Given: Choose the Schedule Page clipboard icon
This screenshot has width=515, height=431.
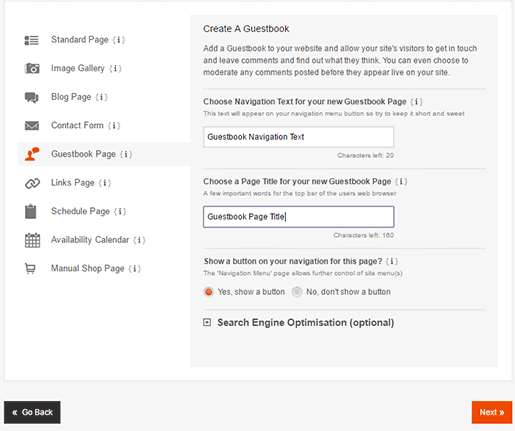Looking at the screenshot, I should pyautogui.click(x=31, y=211).
